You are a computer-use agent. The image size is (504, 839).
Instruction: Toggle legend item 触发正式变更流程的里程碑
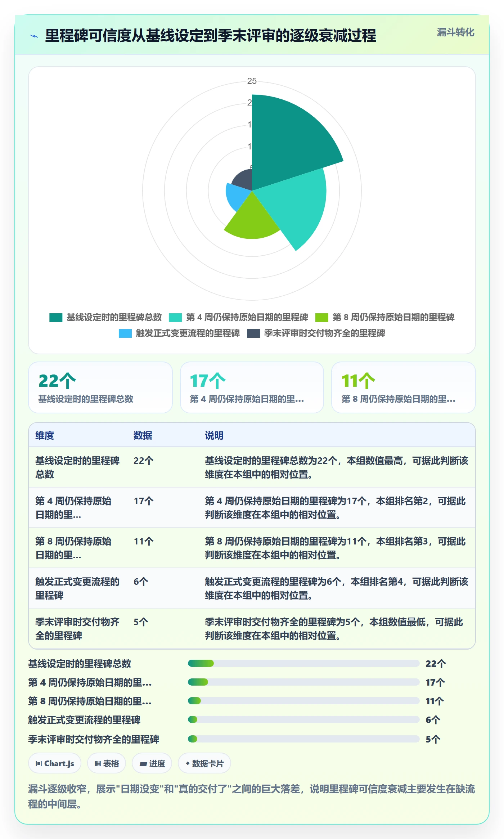(179, 333)
